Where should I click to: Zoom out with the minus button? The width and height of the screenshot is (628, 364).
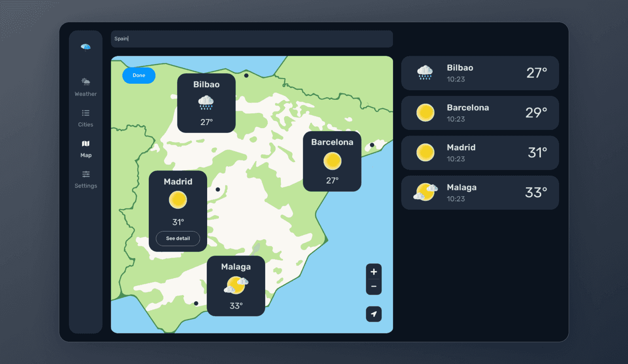point(374,287)
